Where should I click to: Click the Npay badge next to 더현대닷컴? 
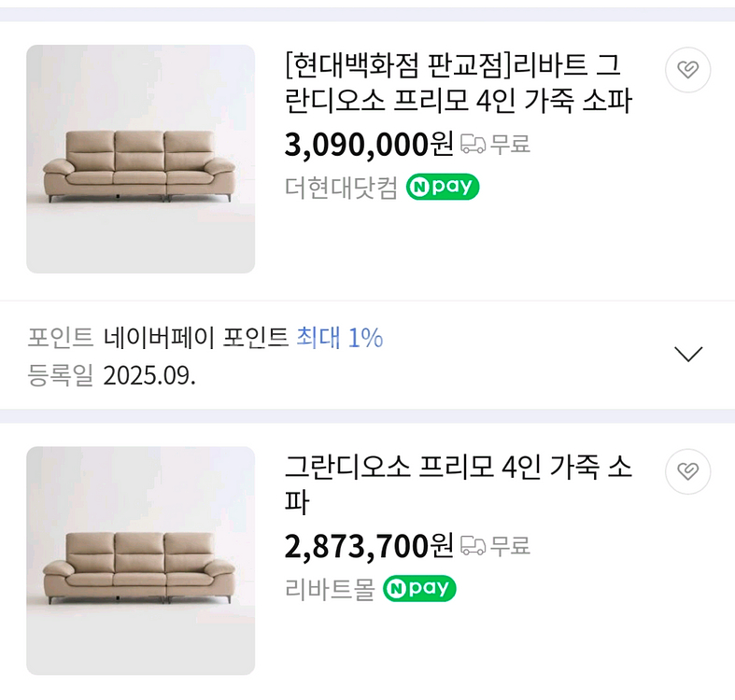[x=443, y=188]
